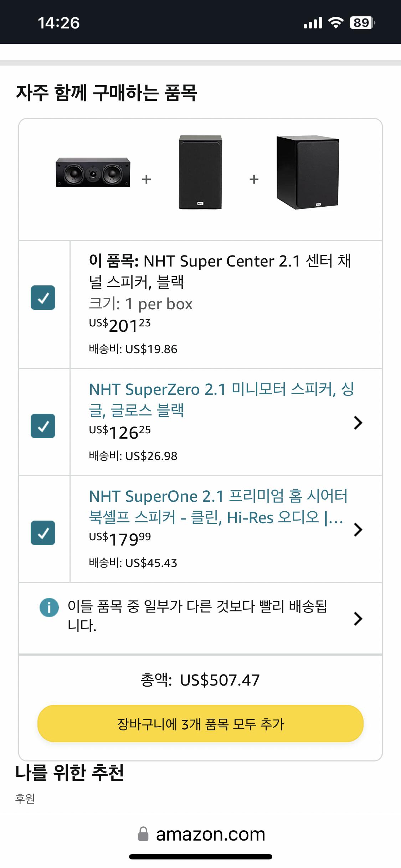Viewport: 401px width, 868px height.
Task: Tap the blue info circle icon
Action: [49, 607]
